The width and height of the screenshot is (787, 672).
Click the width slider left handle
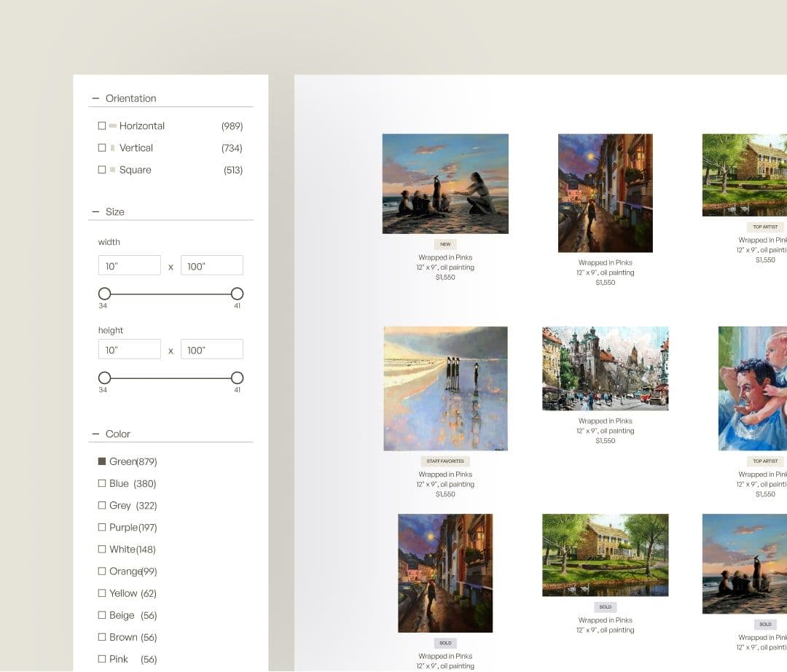click(x=105, y=294)
